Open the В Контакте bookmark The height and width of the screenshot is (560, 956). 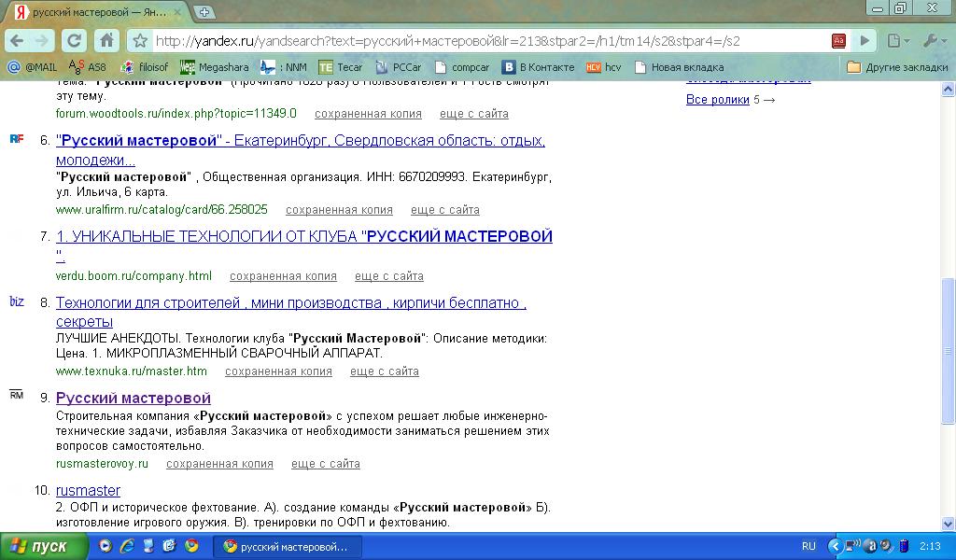point(539,67)
